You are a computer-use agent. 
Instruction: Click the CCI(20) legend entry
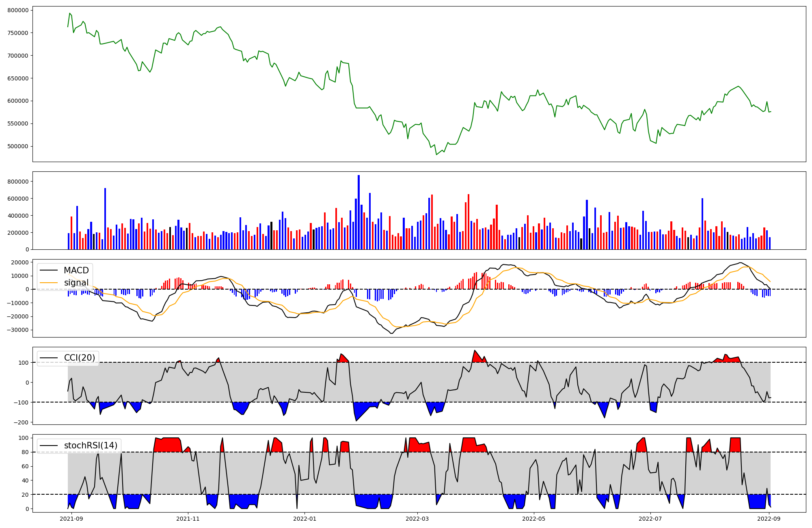(x=79, y=358)
